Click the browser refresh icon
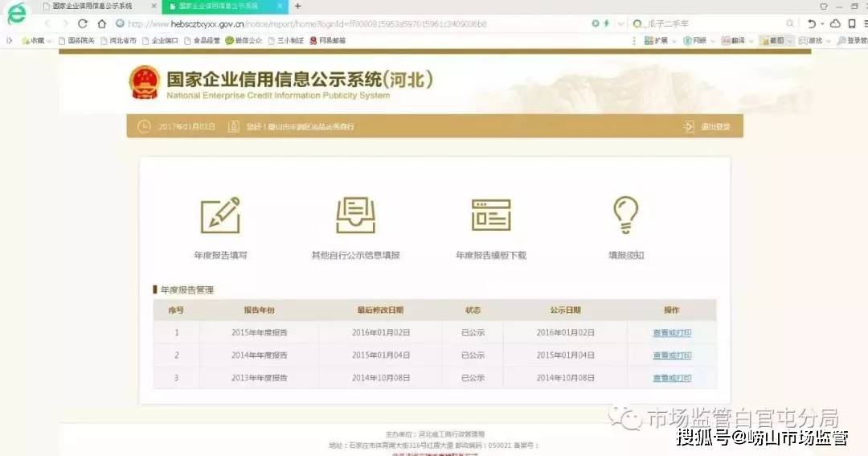The image size is (868, 456). [x=83, y=24]
